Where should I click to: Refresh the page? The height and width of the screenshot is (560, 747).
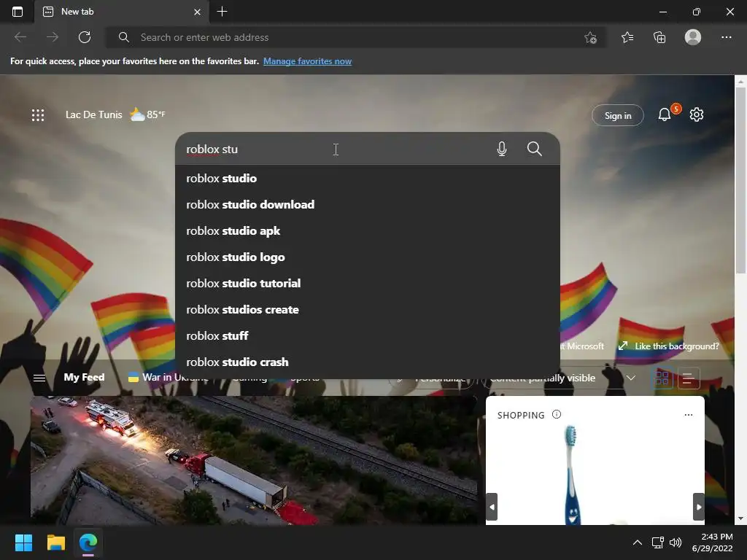[85, 37]
